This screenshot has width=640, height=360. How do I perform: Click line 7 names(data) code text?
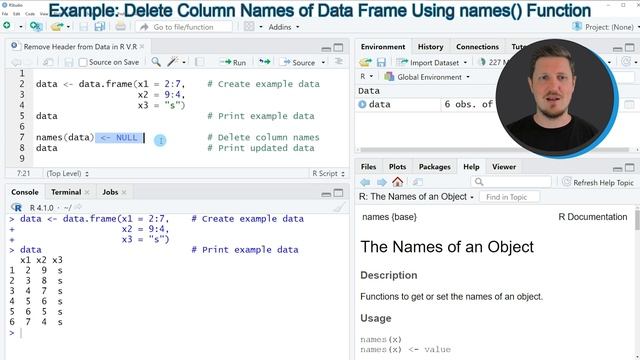point(65,138)
